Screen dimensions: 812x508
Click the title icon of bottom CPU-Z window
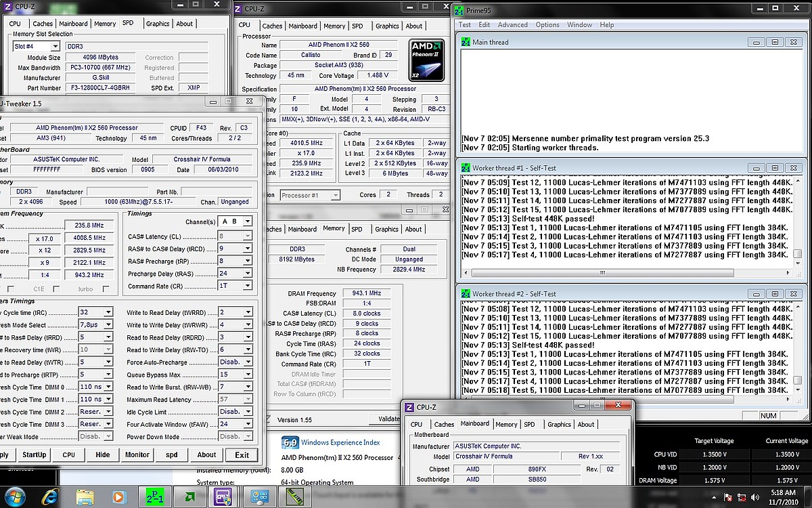410,407
